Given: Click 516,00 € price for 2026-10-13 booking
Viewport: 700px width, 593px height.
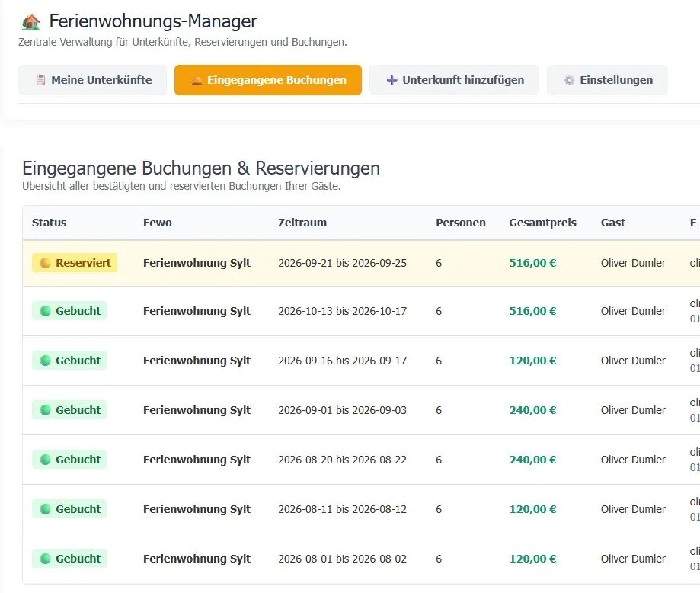Looking at the screenshot, I should (532, 311).
